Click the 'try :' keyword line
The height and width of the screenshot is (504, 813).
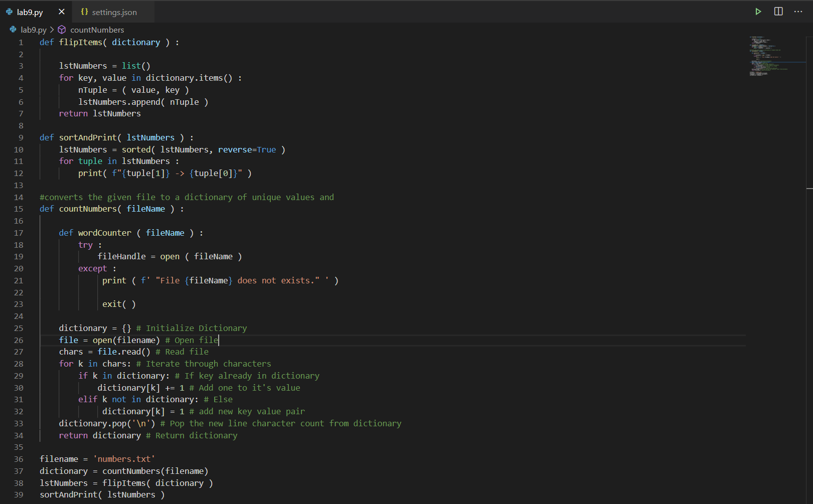tap(90, 245)
